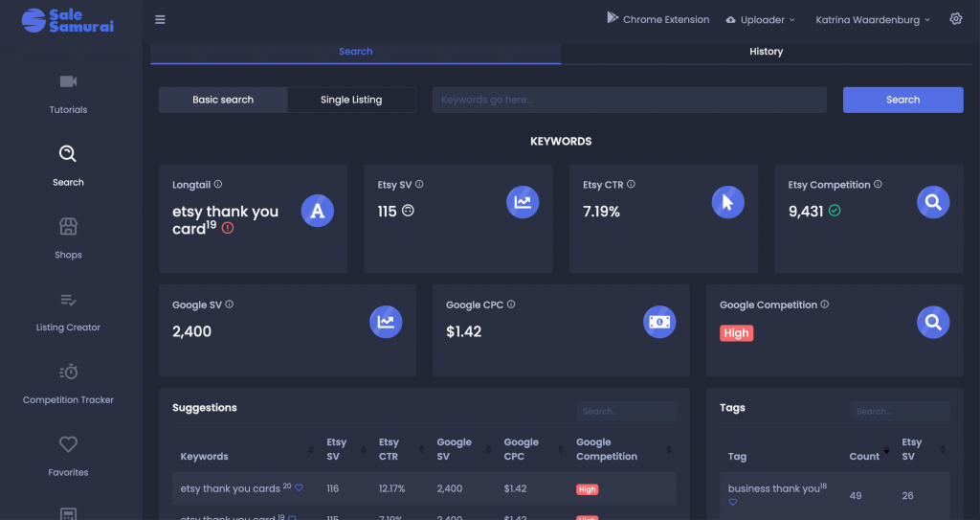
Task: Click the settings gear icon
Action: coord(955,19)
